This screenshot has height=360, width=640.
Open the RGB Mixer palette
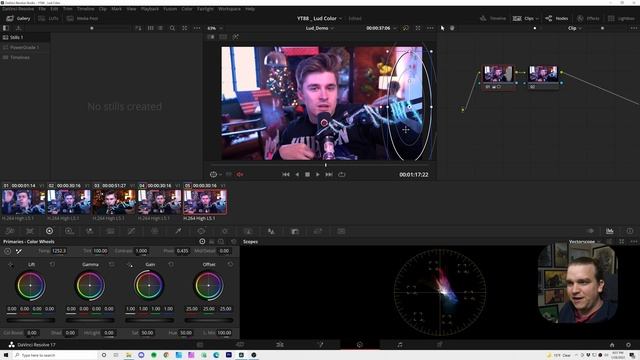pyautogui.click(x=90, y=231)
